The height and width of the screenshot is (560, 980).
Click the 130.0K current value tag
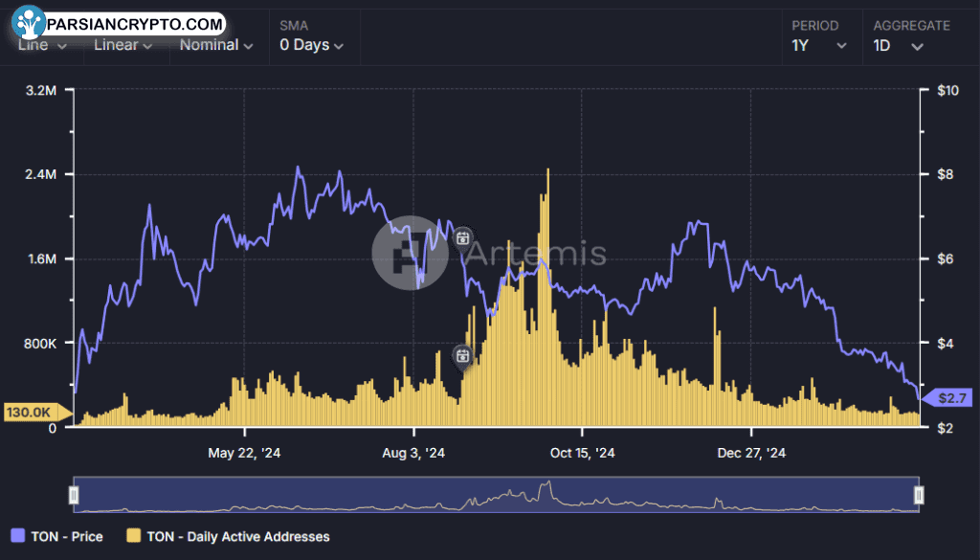tap(37, 412)
